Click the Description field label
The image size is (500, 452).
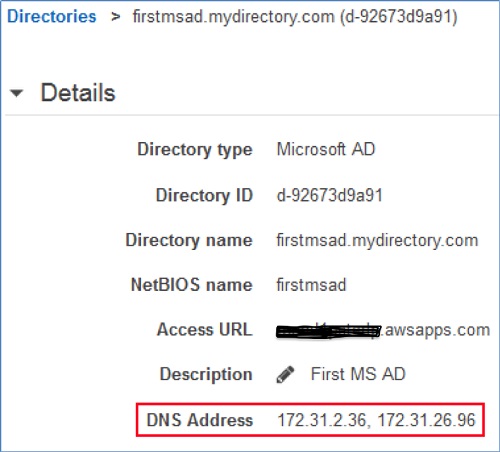(206, 374)
